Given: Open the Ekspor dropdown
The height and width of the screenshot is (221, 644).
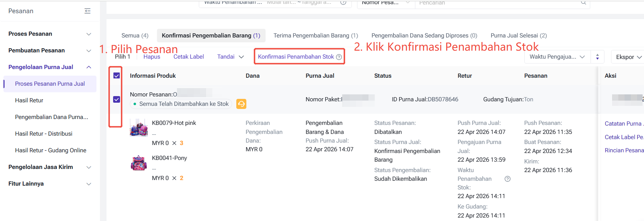Looking at the screenshot, I should [628, 57].
